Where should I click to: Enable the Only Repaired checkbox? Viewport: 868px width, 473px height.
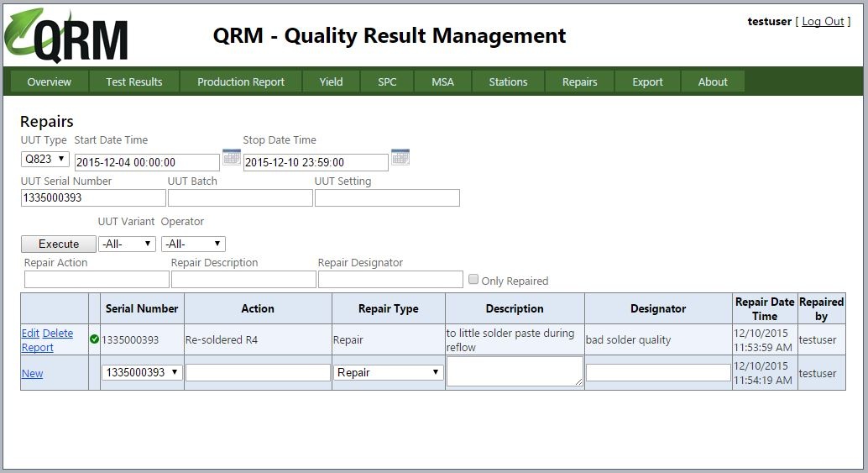(x=473, y=279)
